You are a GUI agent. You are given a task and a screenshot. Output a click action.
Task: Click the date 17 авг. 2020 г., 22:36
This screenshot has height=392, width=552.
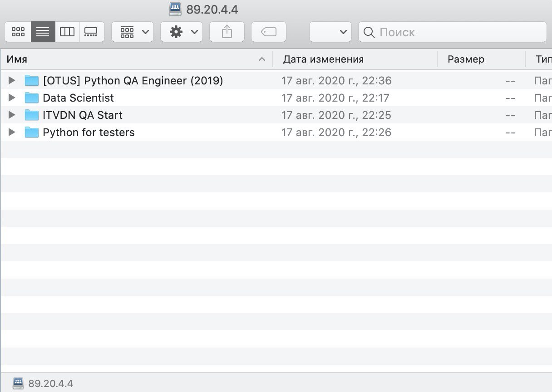(x=336, y=81)
